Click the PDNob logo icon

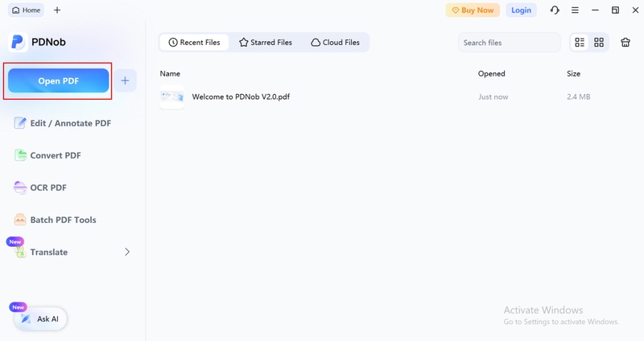(x=18, y=42)
